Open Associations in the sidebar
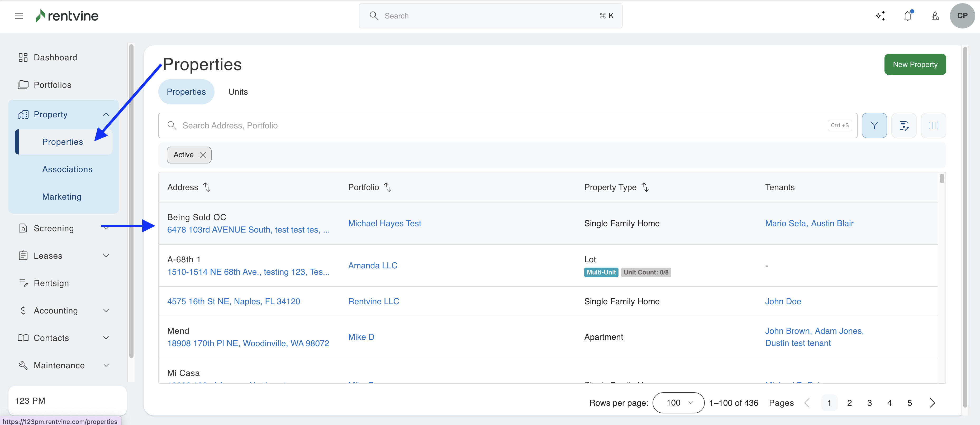This screenshot has width=980, height=425. tap(67, 169)
